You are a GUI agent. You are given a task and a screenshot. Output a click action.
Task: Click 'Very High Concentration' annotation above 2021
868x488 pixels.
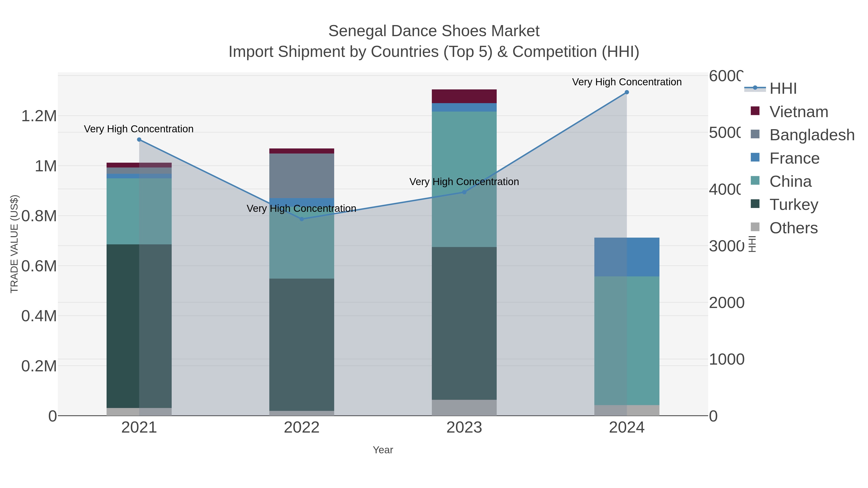[139, 129]
